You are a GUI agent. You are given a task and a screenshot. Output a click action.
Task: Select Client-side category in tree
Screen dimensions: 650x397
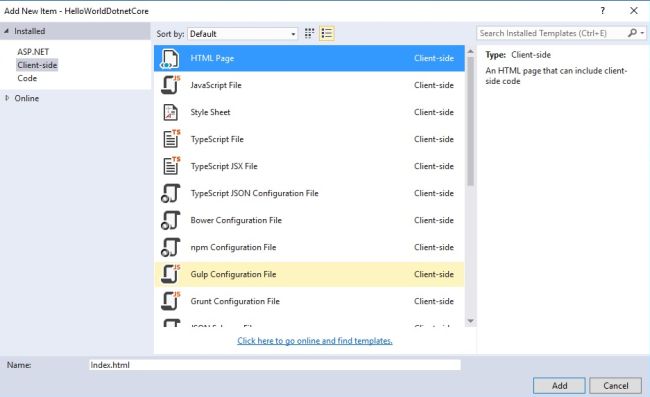pyautogui.click(x=37, y=65)
